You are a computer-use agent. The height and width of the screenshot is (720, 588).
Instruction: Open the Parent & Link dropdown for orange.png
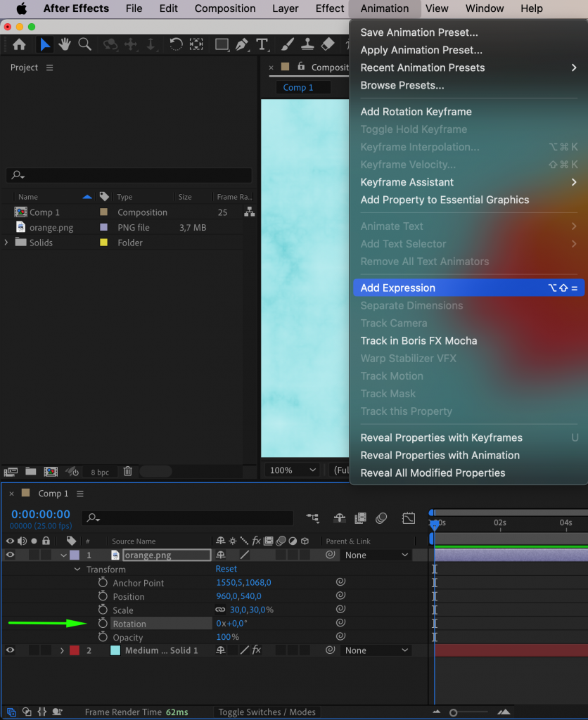click(x=376, y=555)
